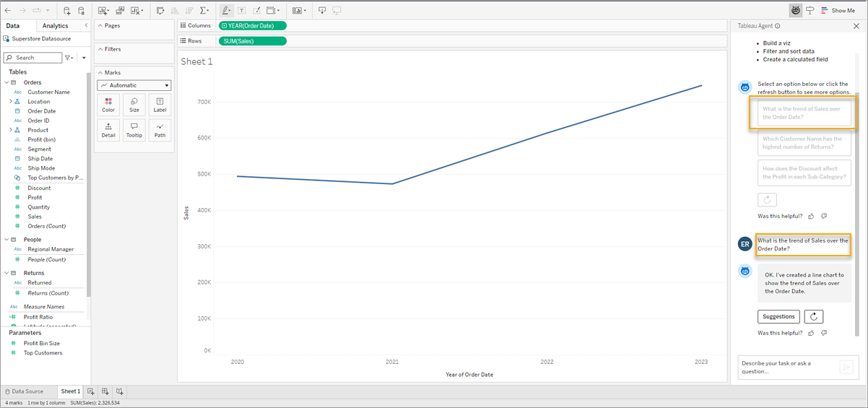Select the Discount measure
Viewport: 868px width, 408px height.
point(39,188)
